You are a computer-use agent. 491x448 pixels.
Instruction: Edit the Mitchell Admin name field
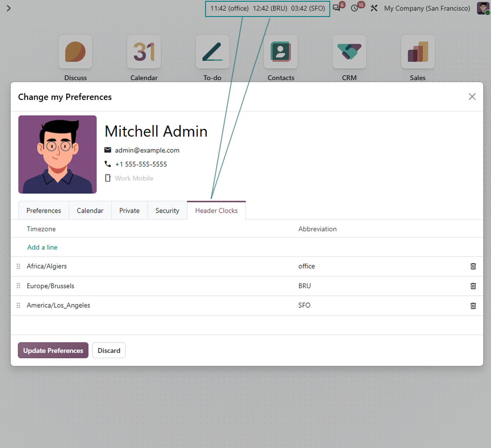pyautogui.click(x=156, y=131)
